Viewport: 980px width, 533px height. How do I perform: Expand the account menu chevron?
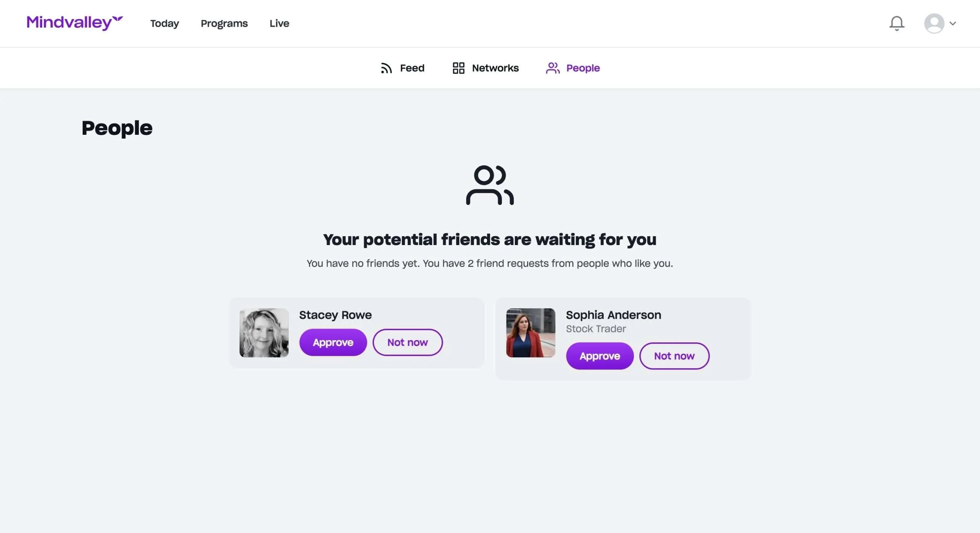(x=953, y=23)
